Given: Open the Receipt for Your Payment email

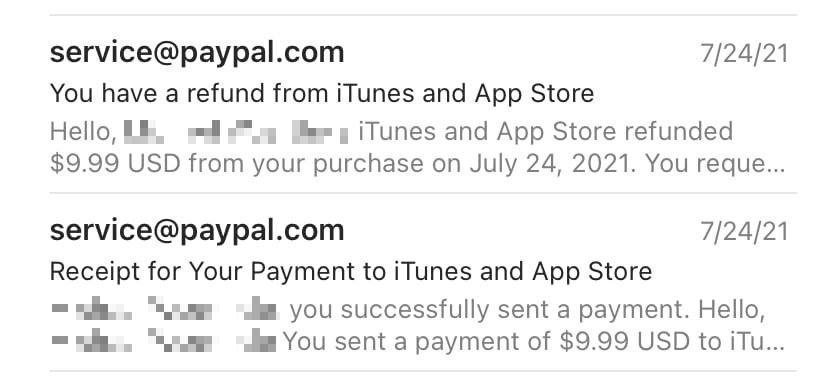Looking at the screenshot, I should tap(423, 282).
